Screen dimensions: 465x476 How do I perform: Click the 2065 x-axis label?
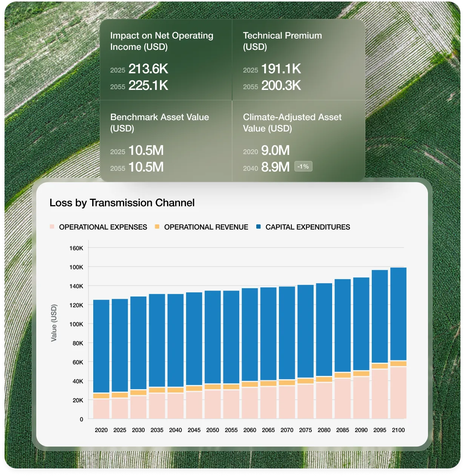[x=268, y=430]
